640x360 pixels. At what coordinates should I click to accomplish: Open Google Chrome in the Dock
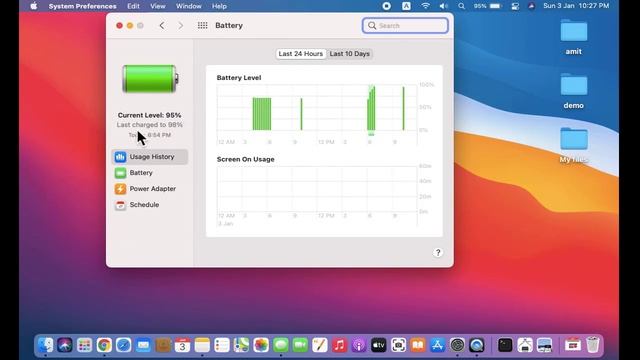tap(104, 345)
